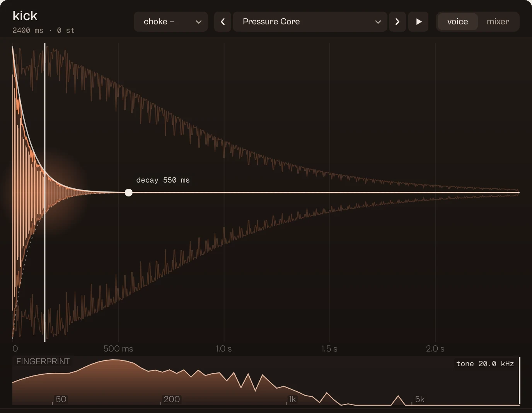This screenshot has height=413, width=532.
Task: Click the 1k frequency tick in fingerprint
Action: click(x=292, y=399)
